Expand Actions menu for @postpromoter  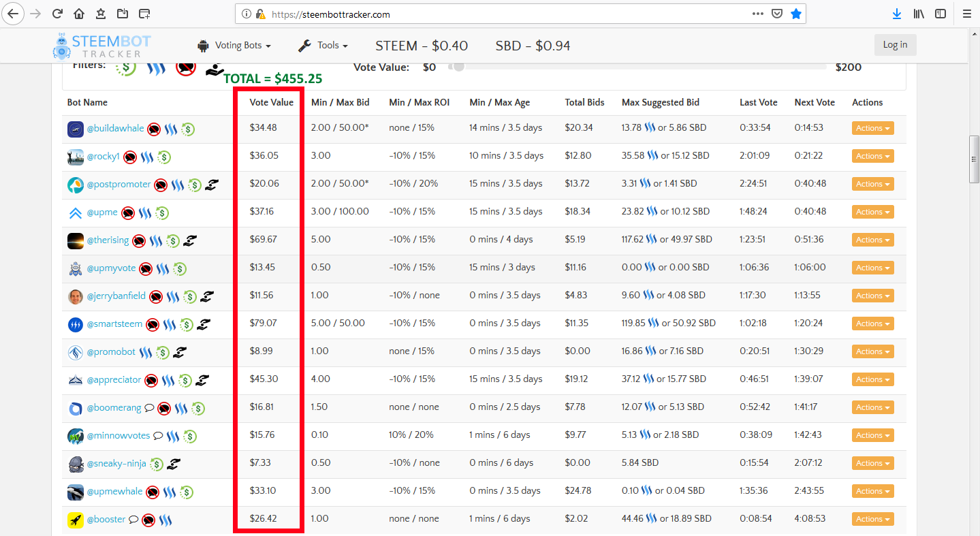[872, 184]
